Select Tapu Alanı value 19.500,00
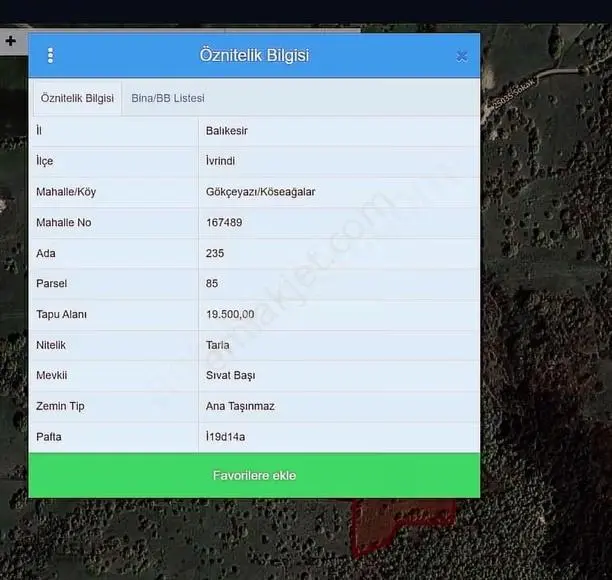The height and width of the screenshot is (580, 612). point(230,314)
